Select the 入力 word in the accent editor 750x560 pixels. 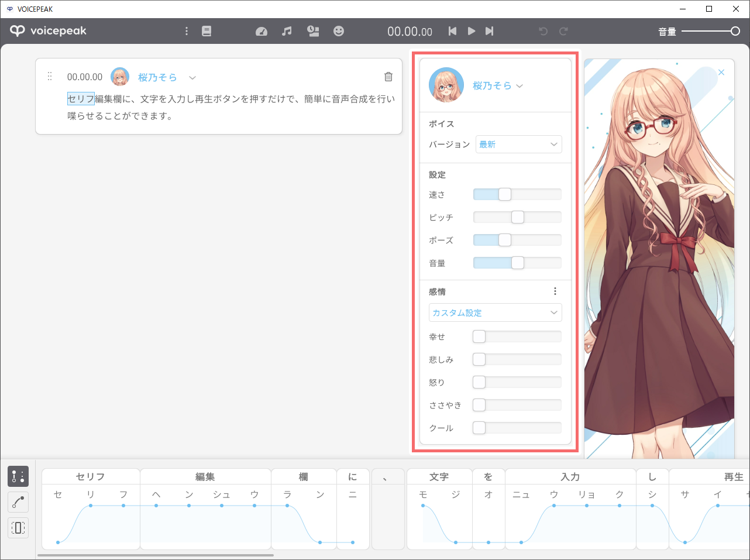click(x=570, y=477)
